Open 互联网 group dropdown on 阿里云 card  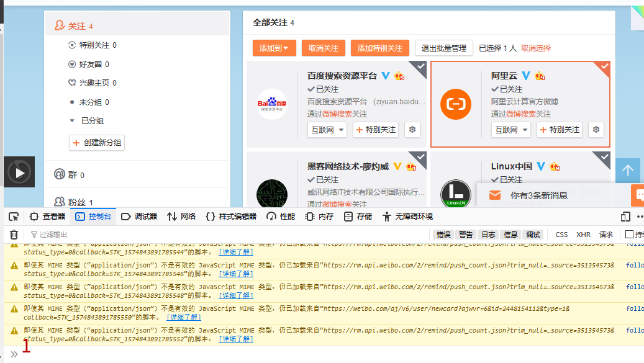pos(511,130)
